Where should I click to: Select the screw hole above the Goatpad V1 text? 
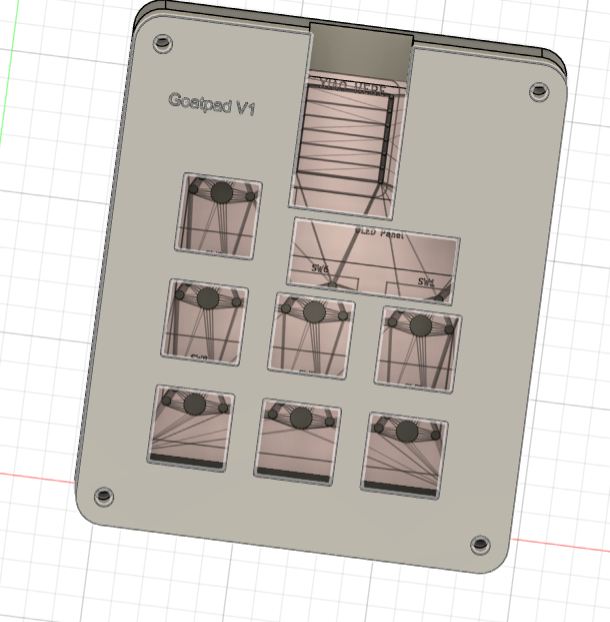[x=163, y=43]
